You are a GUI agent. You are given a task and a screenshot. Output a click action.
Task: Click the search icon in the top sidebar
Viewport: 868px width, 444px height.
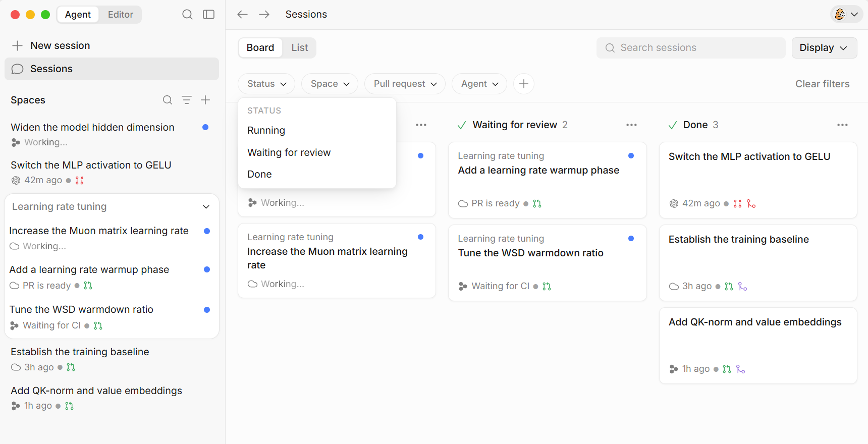click(x=187, y=15)
